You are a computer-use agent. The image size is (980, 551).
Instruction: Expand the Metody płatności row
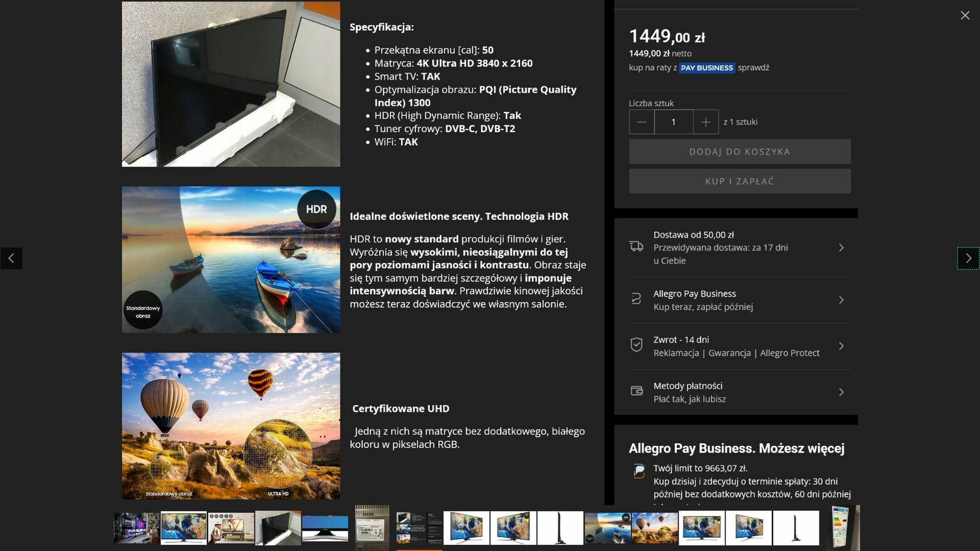(739, 392)
